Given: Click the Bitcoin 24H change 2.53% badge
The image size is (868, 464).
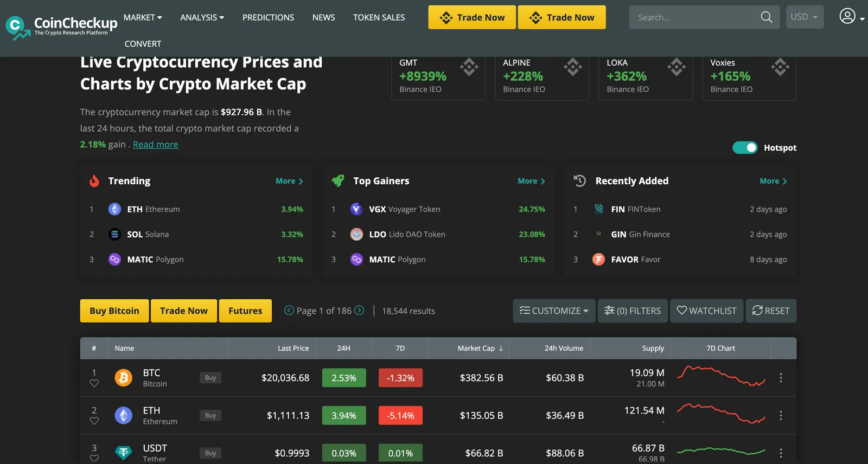Looking at the screenshot, I should click(344, 378).
